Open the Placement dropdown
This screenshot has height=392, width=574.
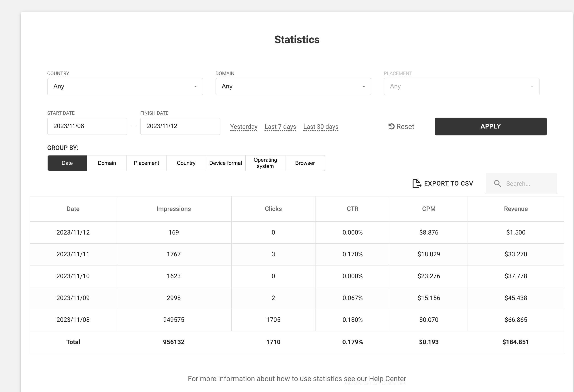[x=461, y=86]
